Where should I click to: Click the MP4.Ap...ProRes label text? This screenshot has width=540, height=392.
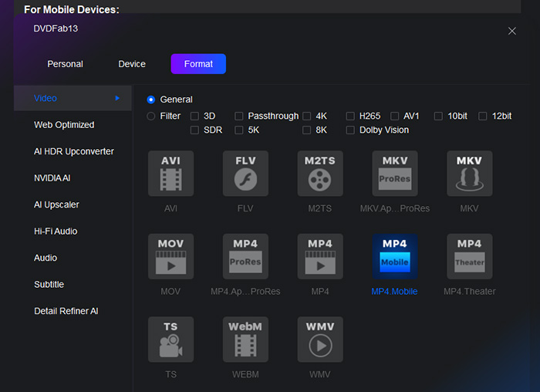pos(245,292)
